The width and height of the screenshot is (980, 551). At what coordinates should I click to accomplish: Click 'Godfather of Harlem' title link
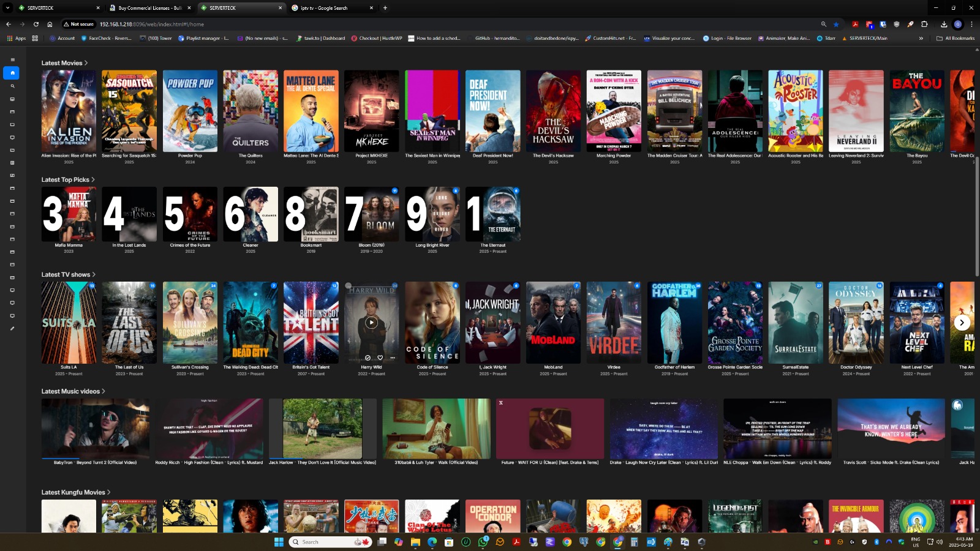[674, 367]
